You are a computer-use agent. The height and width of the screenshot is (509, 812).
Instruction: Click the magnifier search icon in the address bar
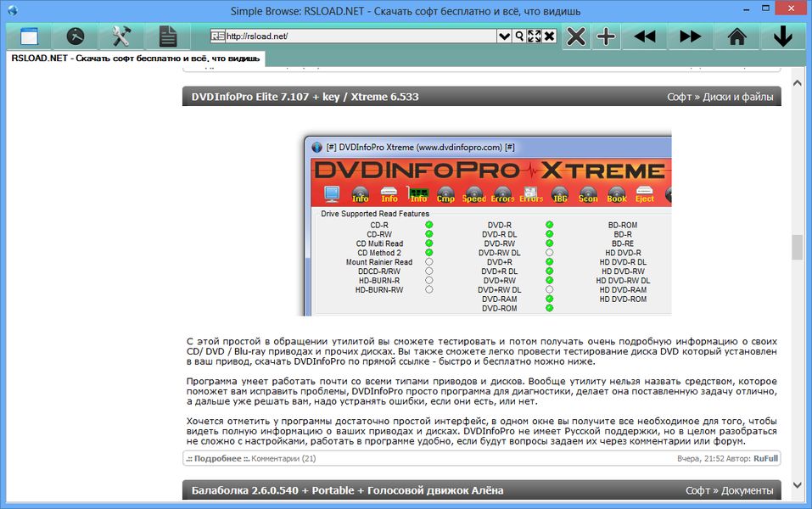[x=519, y=36]
